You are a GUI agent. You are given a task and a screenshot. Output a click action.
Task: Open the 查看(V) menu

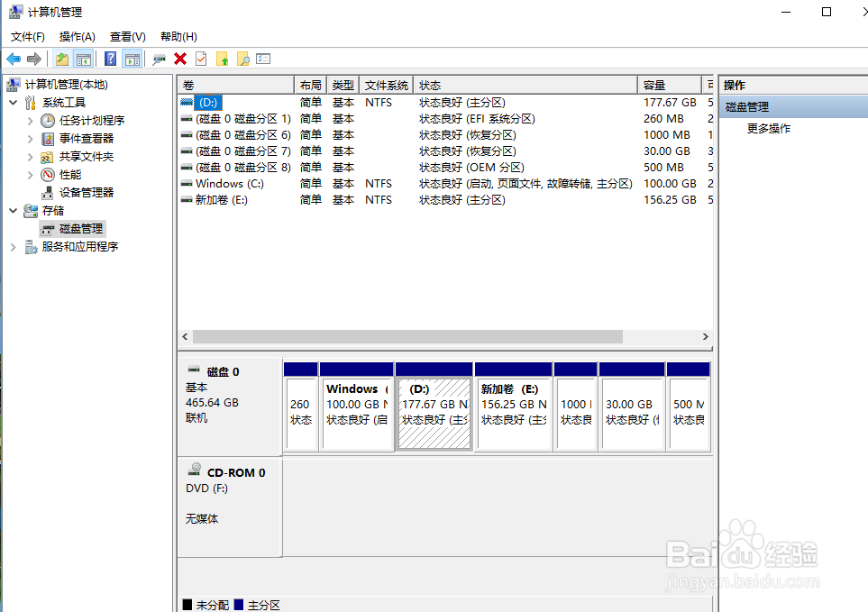[x=128, y=37]
